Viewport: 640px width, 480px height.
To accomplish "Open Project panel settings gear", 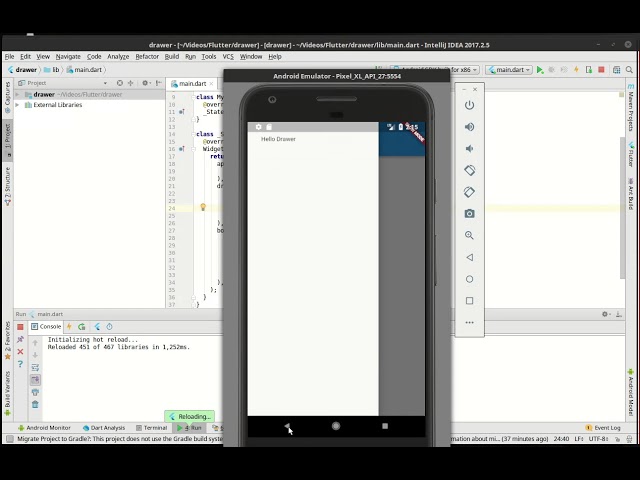I will (x=146, y=83).
